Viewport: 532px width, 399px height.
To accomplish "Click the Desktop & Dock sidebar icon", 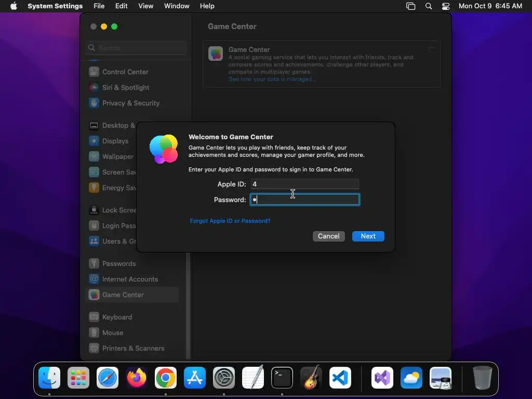I will coord(94,126).
